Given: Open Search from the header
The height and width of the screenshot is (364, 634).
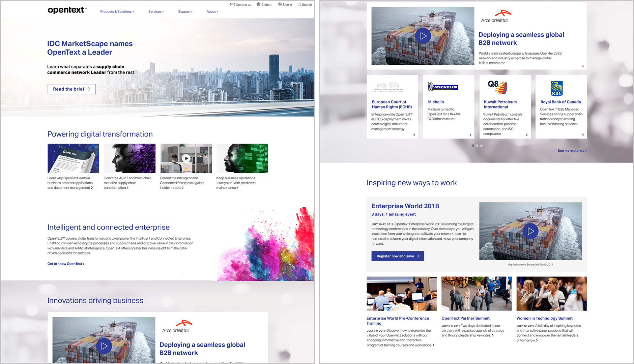Looking at the screenshot, I should pos(305,5).
